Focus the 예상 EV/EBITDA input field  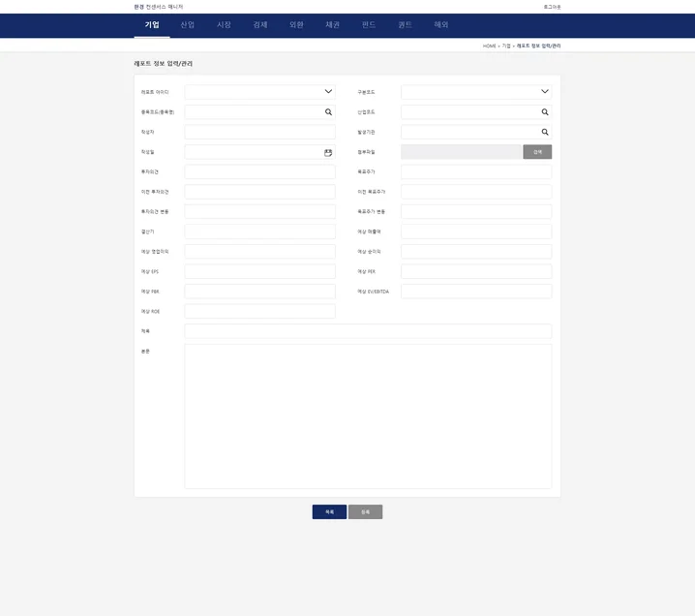point(476,292)
